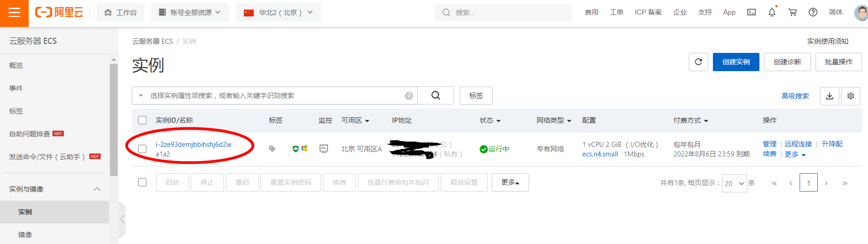This screenshot has height=244, width=868.
Task: Click the ecs.n4.small spec link
Action: (600, 154)
